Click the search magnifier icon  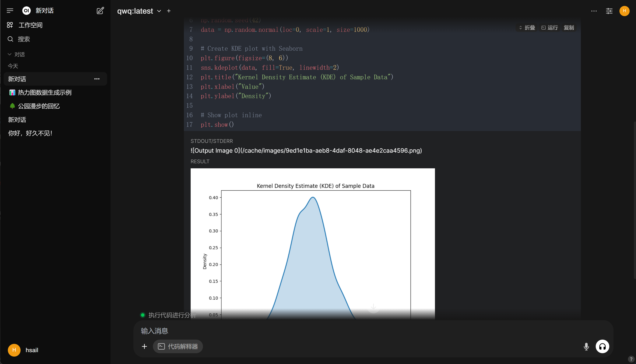tap(10, 39)
